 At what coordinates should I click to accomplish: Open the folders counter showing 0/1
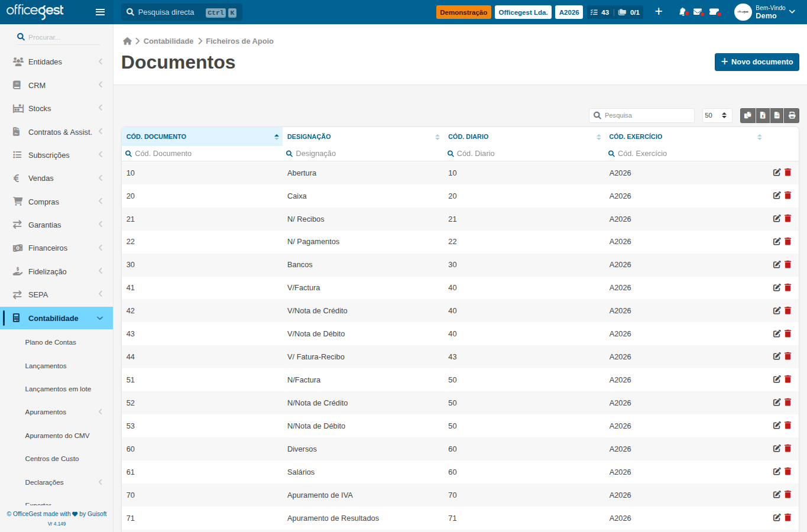pyautogui.click(x=629, y=12)
